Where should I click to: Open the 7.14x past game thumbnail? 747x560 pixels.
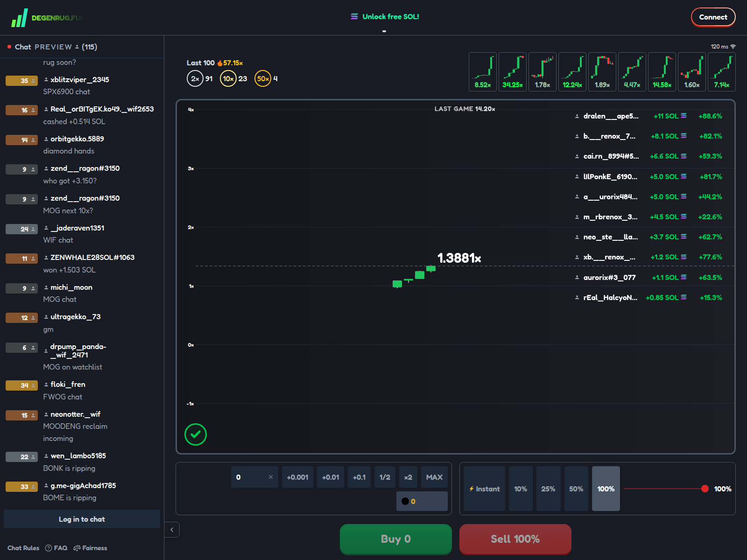(722, 72)
